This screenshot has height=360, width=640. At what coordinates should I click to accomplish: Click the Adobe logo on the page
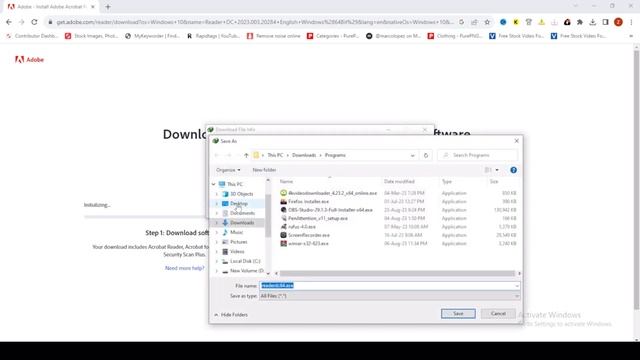(29, 60)
